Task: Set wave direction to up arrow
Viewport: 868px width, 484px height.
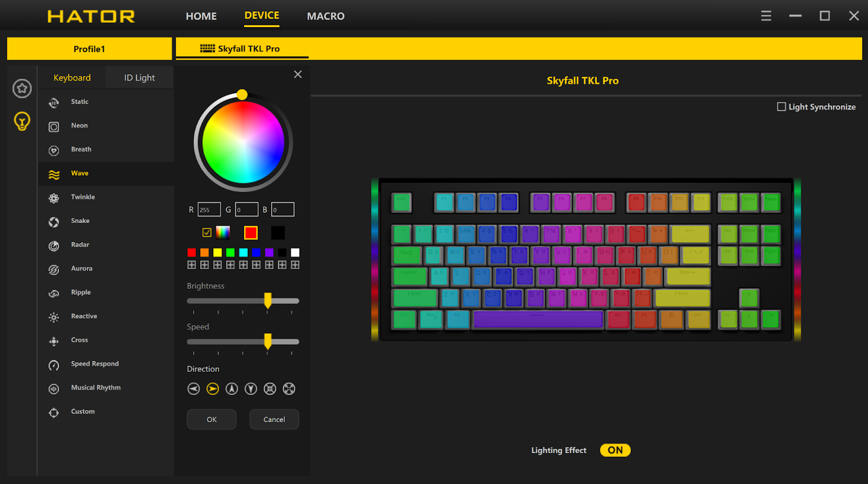Action: (232, 389)
